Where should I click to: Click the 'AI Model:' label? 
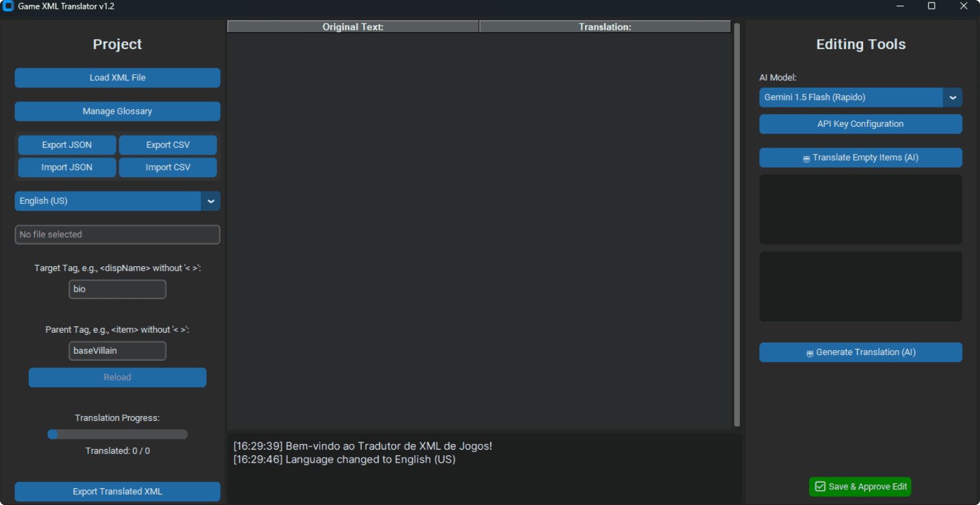778,78
